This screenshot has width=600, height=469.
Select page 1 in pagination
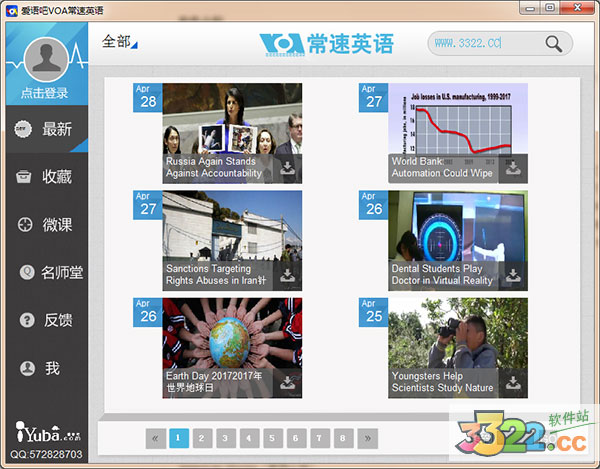(x=179, y=438)
